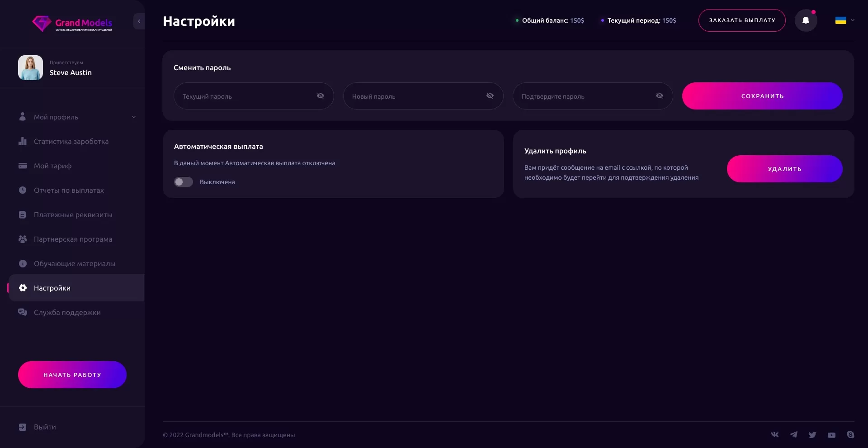Screen dimensions: 868x448
Task: Open the YouTube social icon
Action: click(831, 435)
